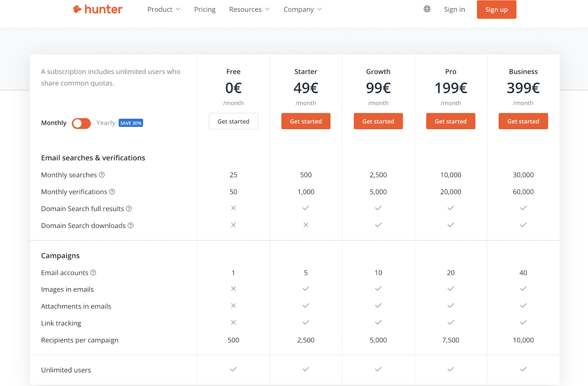Click the Email accounts row label
Viewport: 588px width, 386px height.
pos(65,273)
